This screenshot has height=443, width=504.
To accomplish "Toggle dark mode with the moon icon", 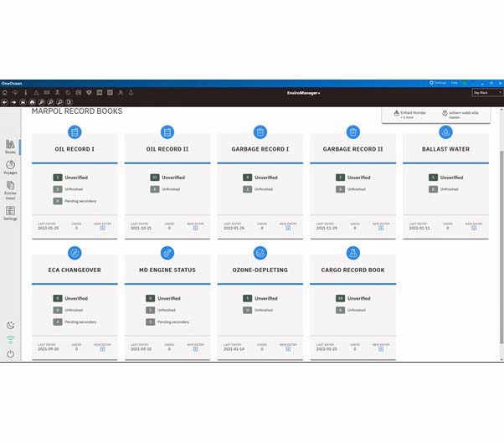I will coord(10,325).
